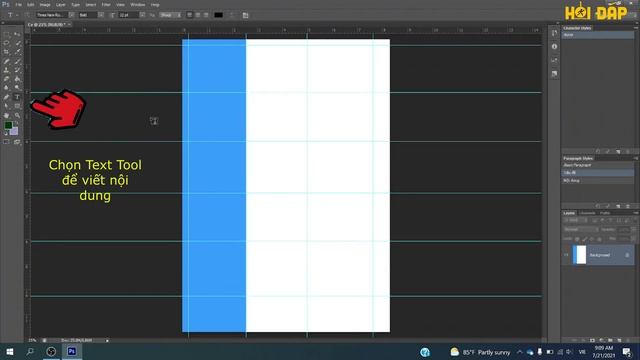
Task: Select the History Brush tool
Action: 17,70
